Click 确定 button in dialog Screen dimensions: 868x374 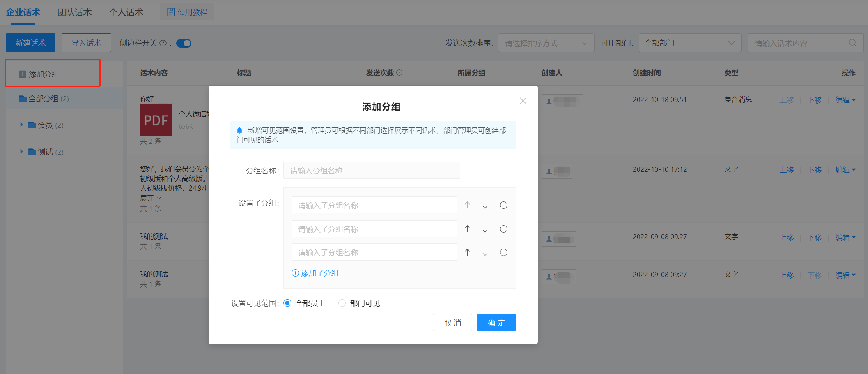pos(496,323)
